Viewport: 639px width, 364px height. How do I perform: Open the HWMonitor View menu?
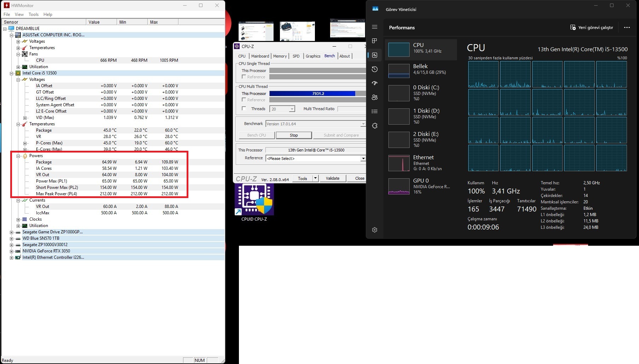[x=19, y=14]
